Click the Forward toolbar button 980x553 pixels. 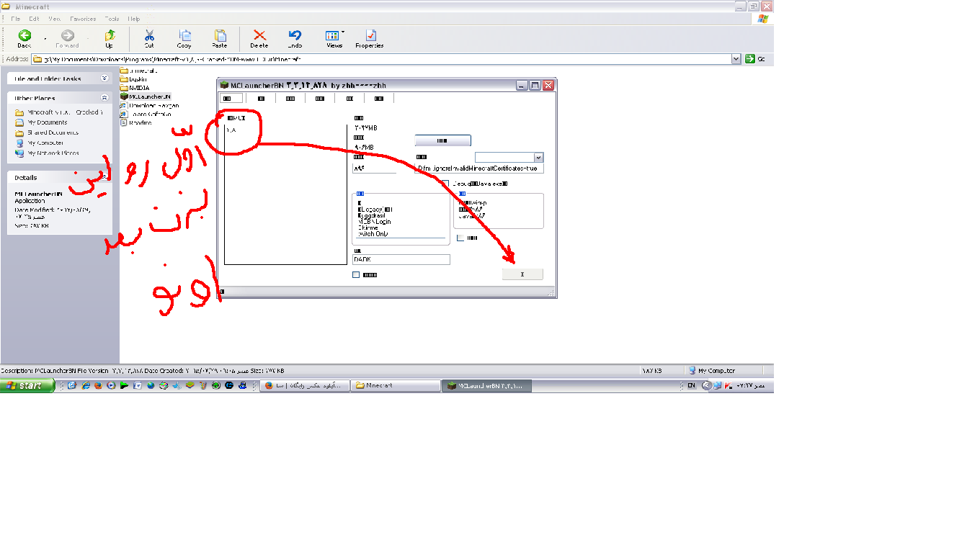[67, 39]
